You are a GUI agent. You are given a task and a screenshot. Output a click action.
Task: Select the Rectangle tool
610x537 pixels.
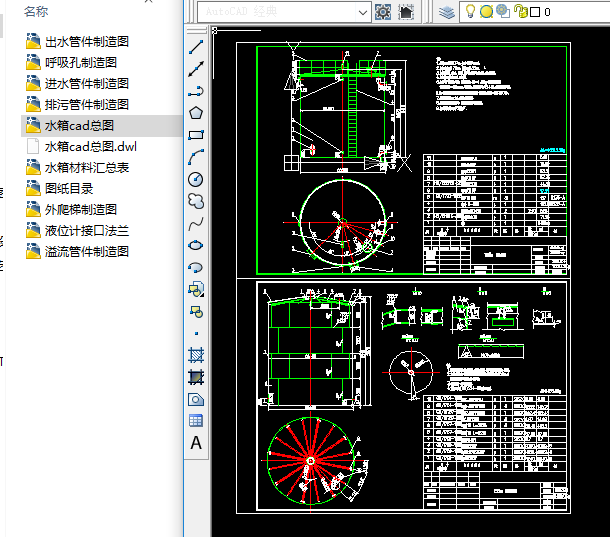tap(196, 135)
